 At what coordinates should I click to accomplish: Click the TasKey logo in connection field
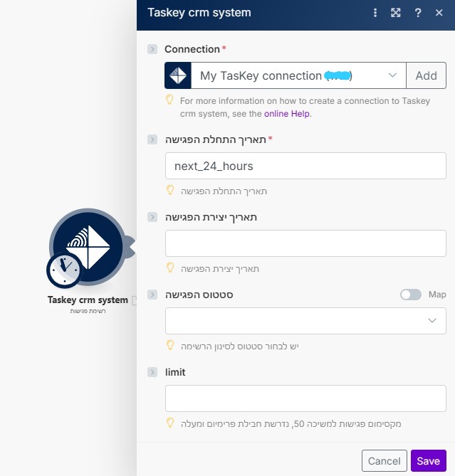pyautogui.click(x=178, y=75)
